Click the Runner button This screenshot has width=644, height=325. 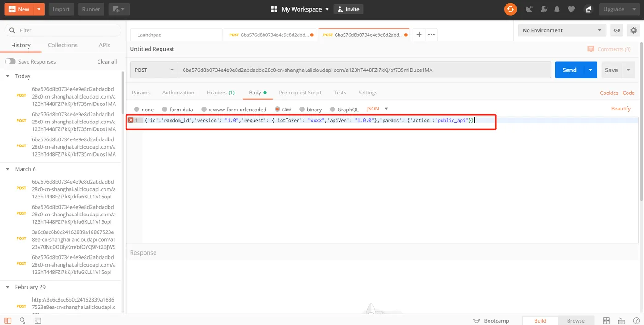[91, 9]
